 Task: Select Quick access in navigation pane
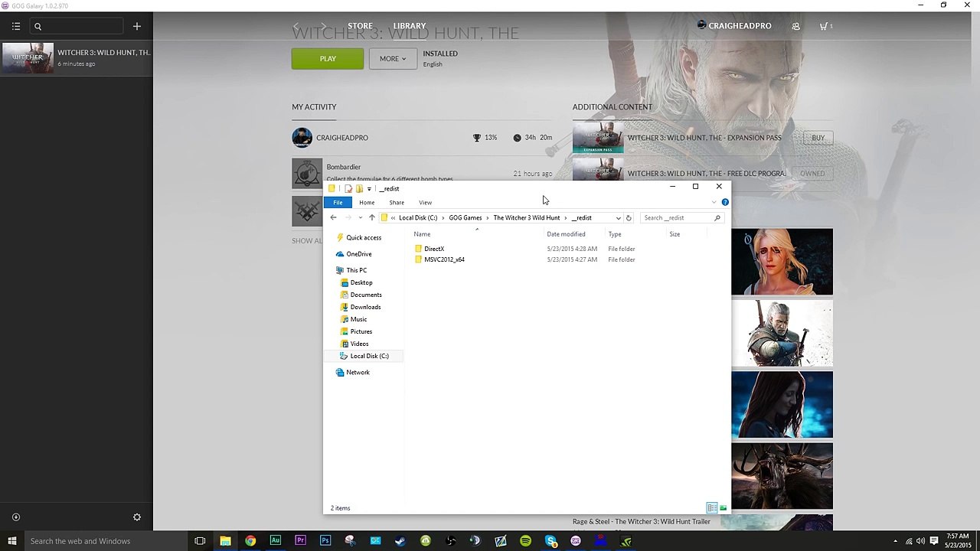coord(364,238)
